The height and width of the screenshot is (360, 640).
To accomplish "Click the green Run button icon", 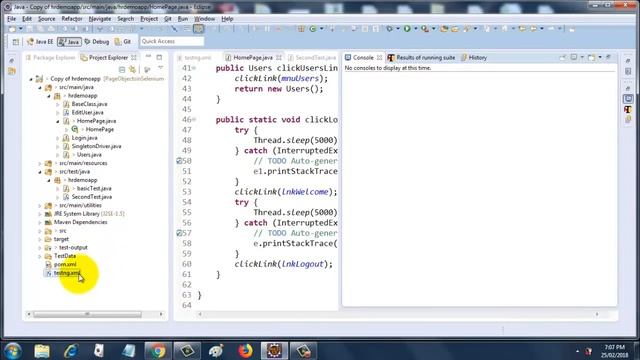I will [407, 29].
